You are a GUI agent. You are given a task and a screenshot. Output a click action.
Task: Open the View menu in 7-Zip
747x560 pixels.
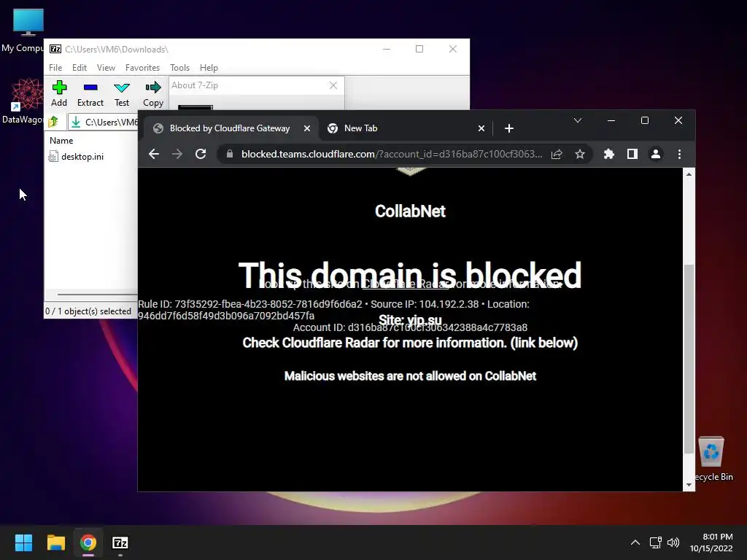click(x=106, y=68)
